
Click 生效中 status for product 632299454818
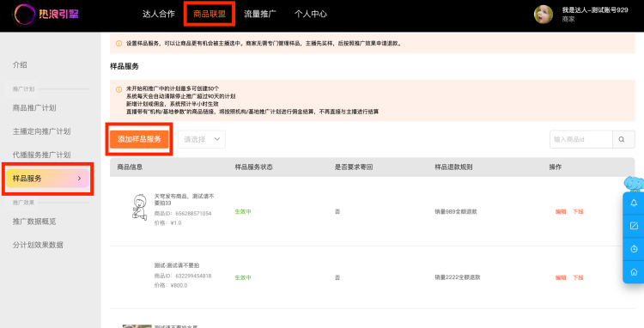pyautogui.click(x=243, y=278)
